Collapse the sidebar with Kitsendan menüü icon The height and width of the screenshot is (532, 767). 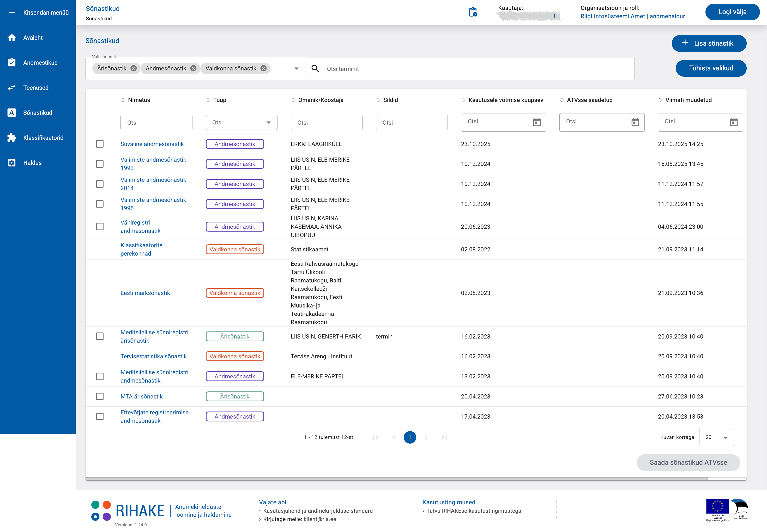(12, 13)
